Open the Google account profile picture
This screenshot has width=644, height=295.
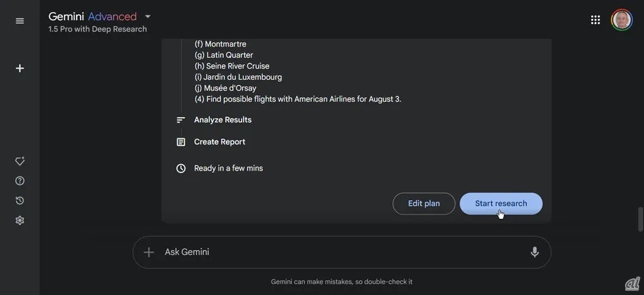[x=621, y=20]
